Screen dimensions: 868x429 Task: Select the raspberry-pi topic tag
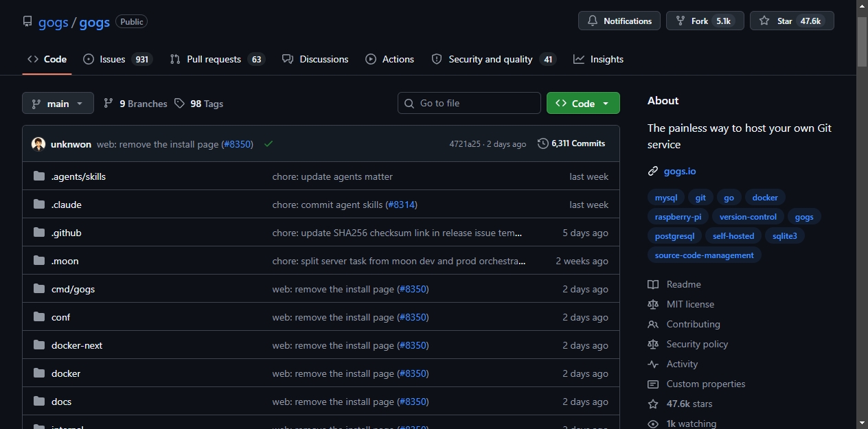pos(678,216)
